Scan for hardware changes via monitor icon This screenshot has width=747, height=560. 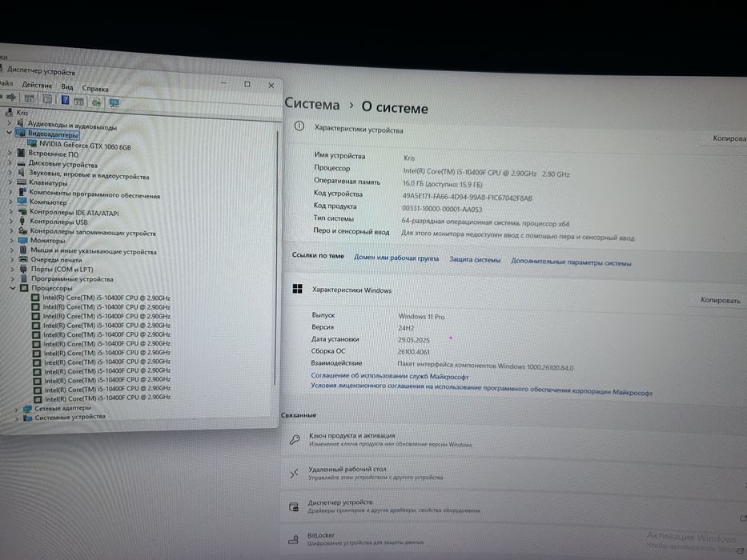click(x=114, y=103)
